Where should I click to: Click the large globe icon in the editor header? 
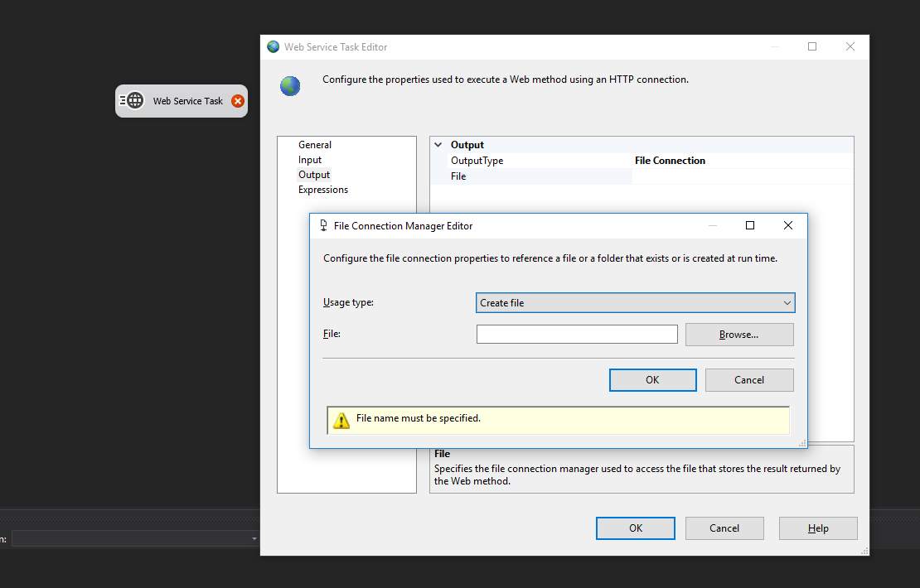pyautogui.click(x=290, y=85)
